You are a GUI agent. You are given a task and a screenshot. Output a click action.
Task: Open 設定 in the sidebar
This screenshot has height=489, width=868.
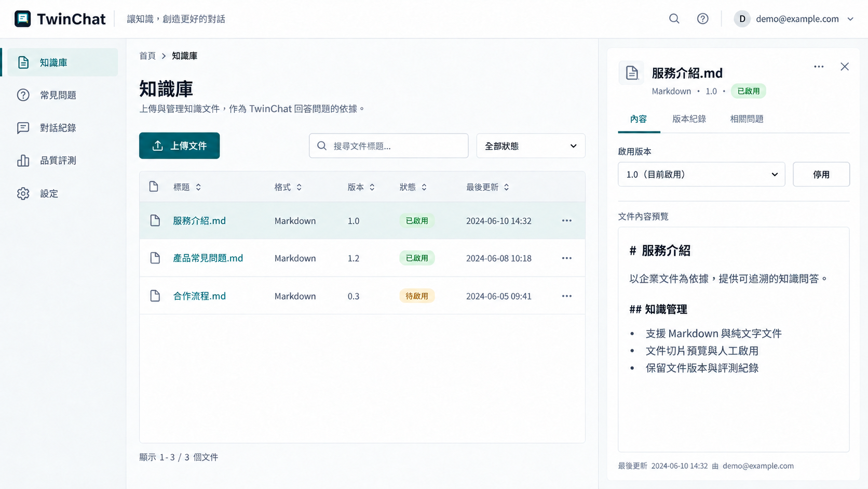pos(63,193)
